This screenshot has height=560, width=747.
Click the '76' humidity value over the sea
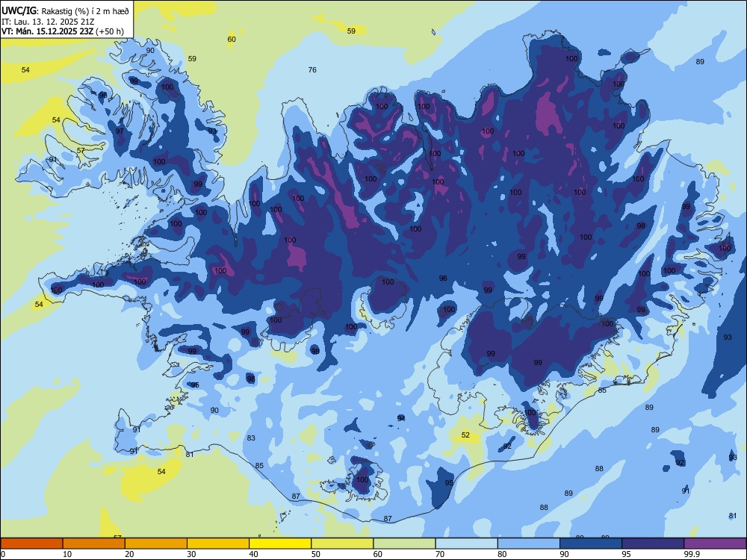click(x=312, y=70)
